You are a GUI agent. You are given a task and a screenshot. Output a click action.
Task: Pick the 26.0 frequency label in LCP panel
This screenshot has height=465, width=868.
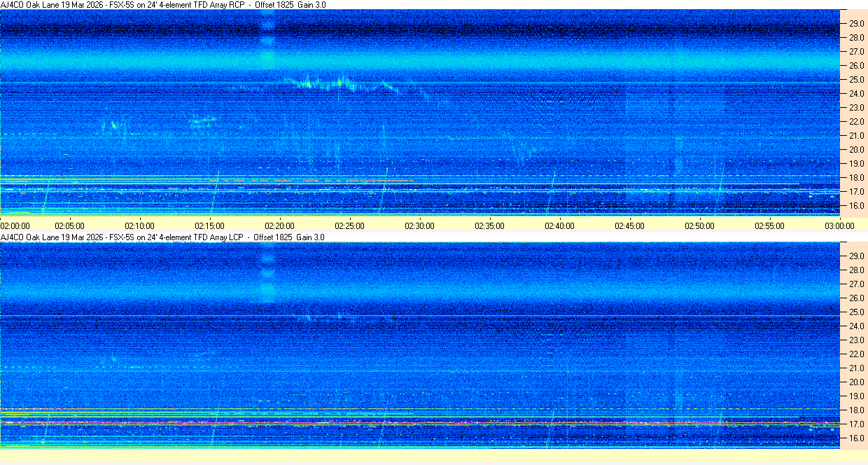click(x=856, y=298)
